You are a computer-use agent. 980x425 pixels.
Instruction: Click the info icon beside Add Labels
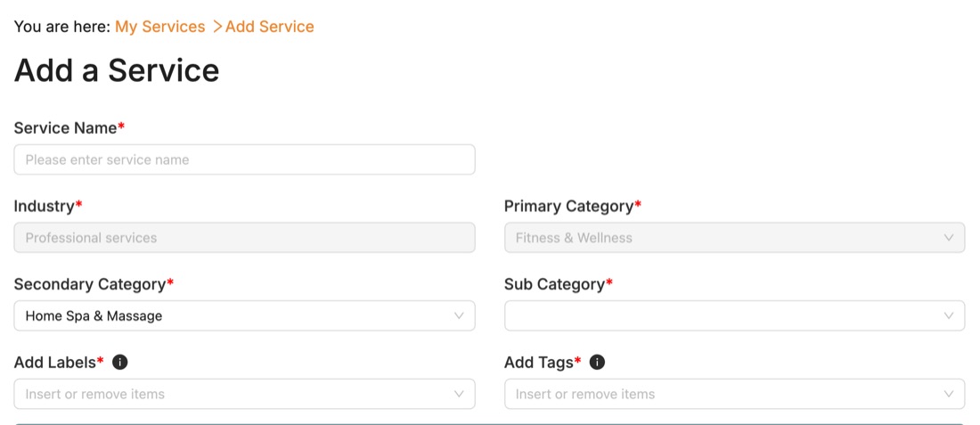pyautogui.click(x=120, y=362)
